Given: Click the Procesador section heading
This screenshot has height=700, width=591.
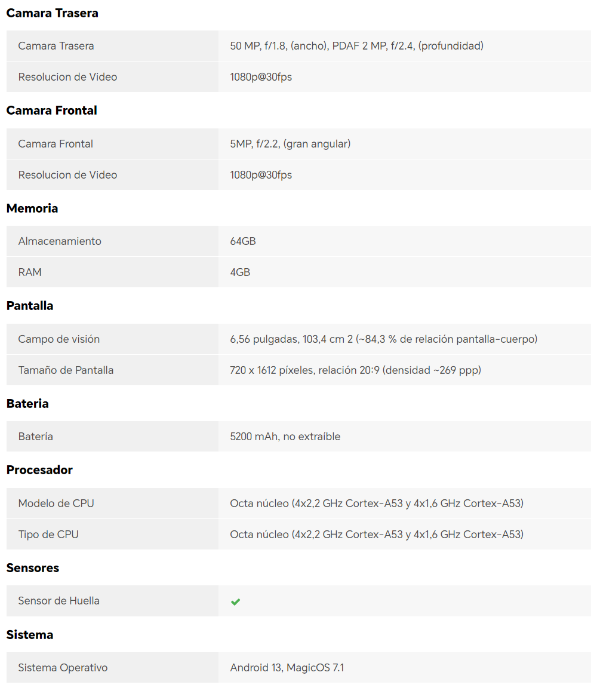Looking at the screenshot, I should coord(39,470).
